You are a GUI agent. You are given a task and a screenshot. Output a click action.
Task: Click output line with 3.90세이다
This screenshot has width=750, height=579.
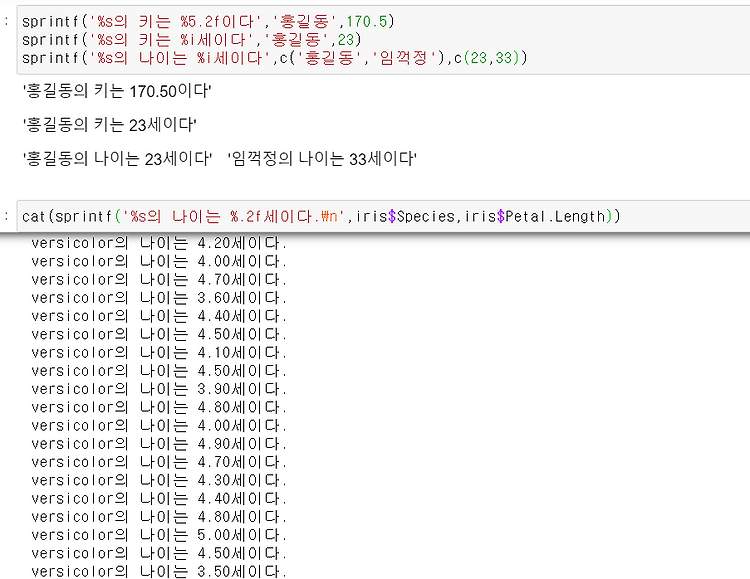[x=159, y=389]
